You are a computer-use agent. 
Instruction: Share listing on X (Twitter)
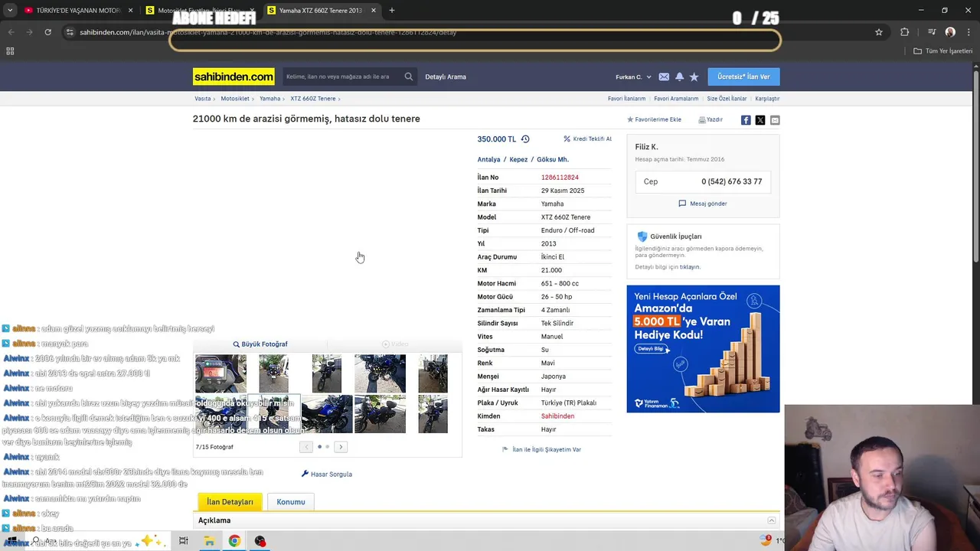[x=760, y=120]
